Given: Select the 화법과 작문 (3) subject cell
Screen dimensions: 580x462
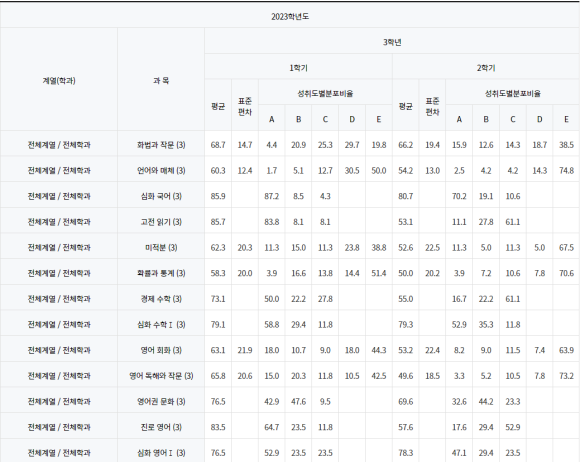Looking at the screenshot, I should (x=161, y=145).
